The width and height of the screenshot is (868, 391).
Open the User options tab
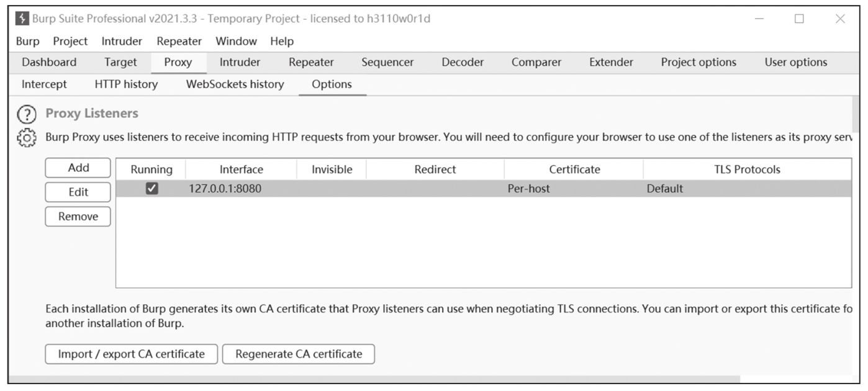pos(796,63)
